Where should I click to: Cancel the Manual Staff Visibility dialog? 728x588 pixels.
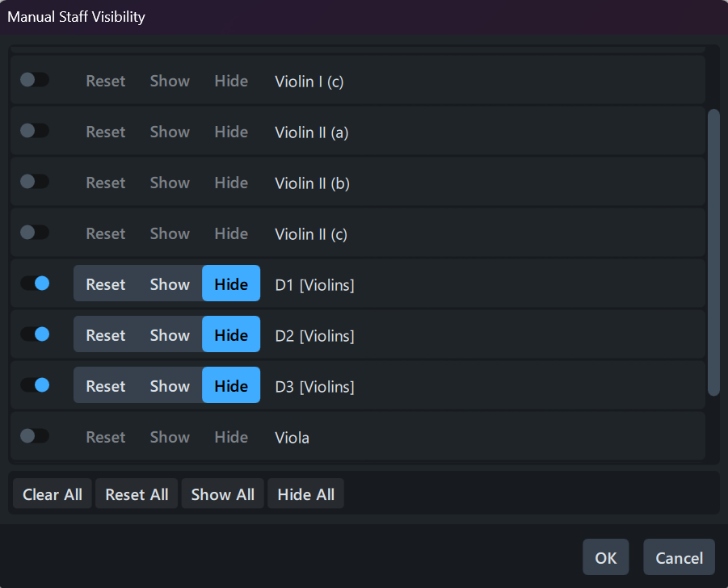(679, 557)
